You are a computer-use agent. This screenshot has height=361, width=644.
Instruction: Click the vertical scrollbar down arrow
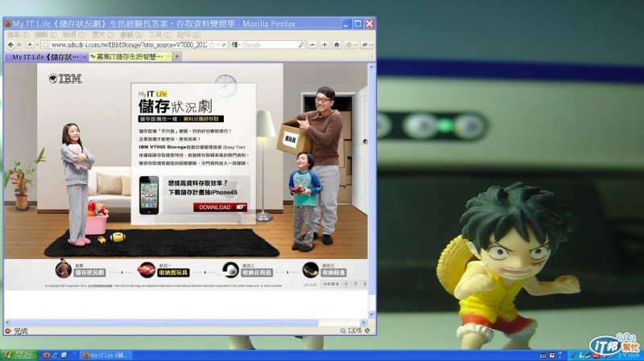pyautogui.click(x=372, y=314)
